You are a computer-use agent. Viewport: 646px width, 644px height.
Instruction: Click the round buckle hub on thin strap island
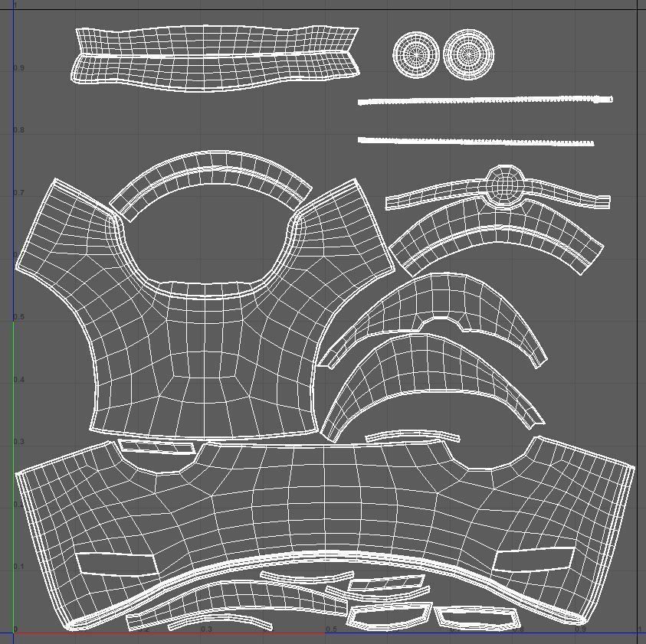click(506, 185)
